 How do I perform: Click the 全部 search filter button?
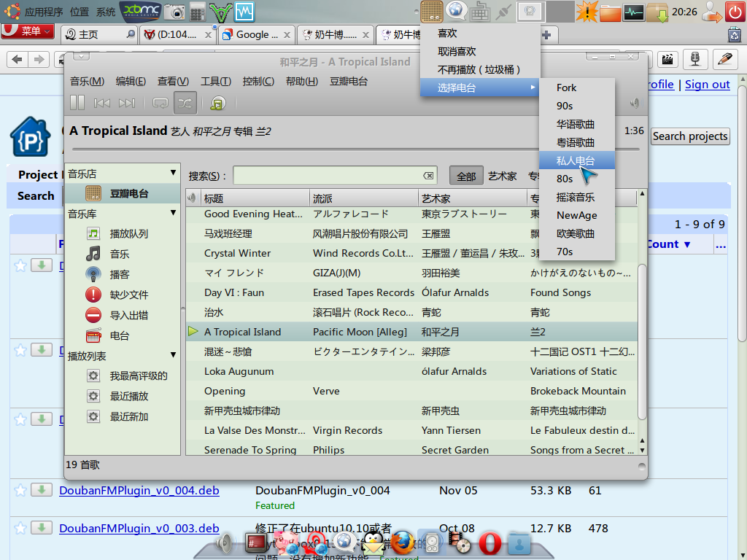[466, 176]
